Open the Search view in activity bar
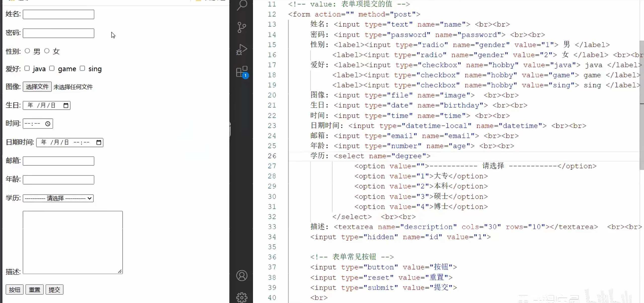This screenshot has width=644, height=303. (242, 5)
